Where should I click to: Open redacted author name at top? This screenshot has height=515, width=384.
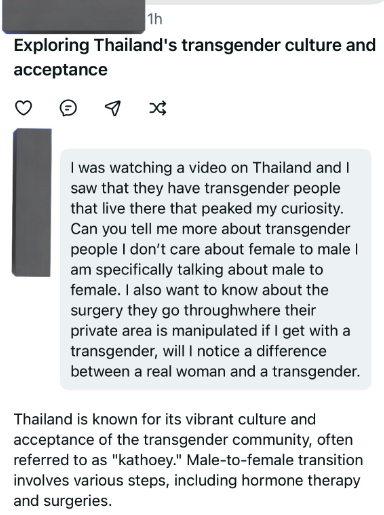[74, 17]
